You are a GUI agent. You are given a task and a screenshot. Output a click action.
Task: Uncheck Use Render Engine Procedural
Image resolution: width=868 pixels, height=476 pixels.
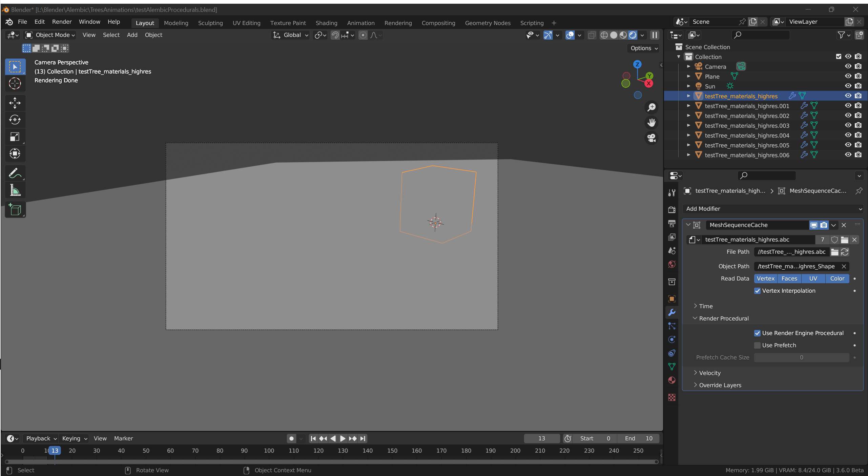[757, 333]
